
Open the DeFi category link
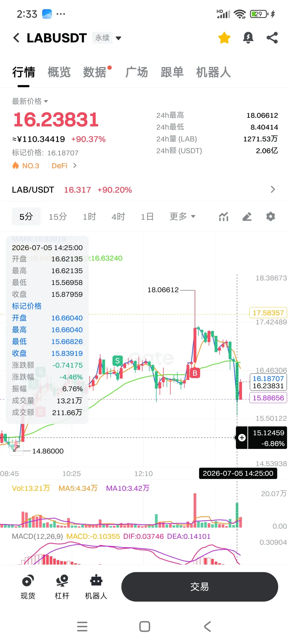(x=64, y=166)
